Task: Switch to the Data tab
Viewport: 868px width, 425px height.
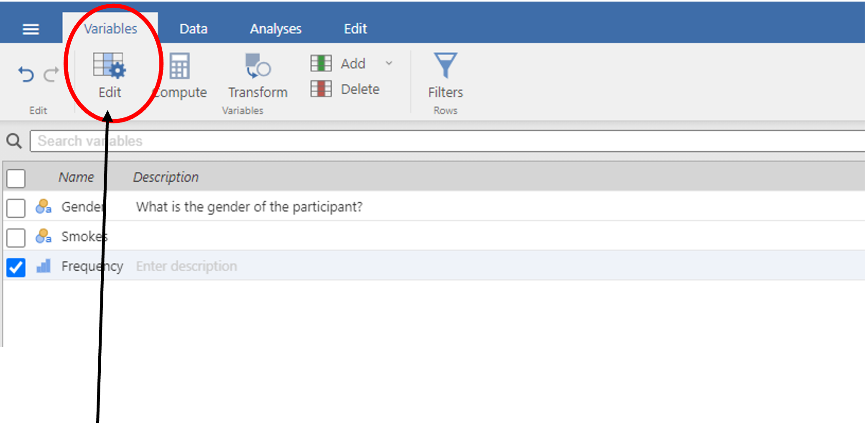Action: [194, 29]
